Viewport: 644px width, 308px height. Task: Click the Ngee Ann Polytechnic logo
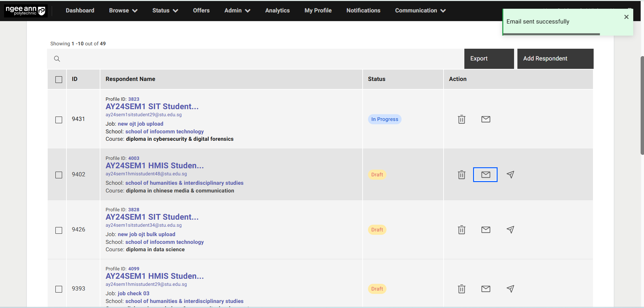click(25, 10)
